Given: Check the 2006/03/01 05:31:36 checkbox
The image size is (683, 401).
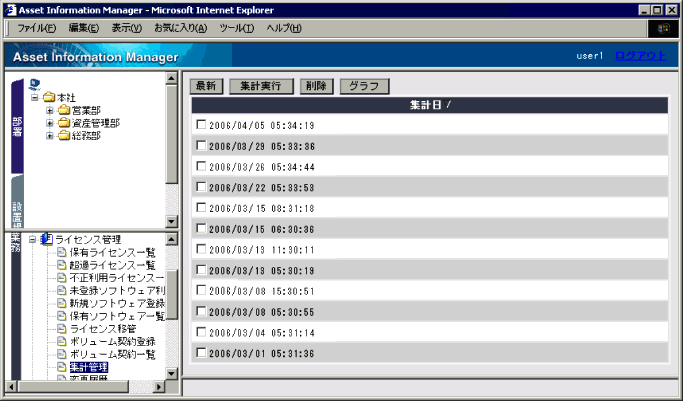Looking at the screenshot, I should click(x=201, y=352).
